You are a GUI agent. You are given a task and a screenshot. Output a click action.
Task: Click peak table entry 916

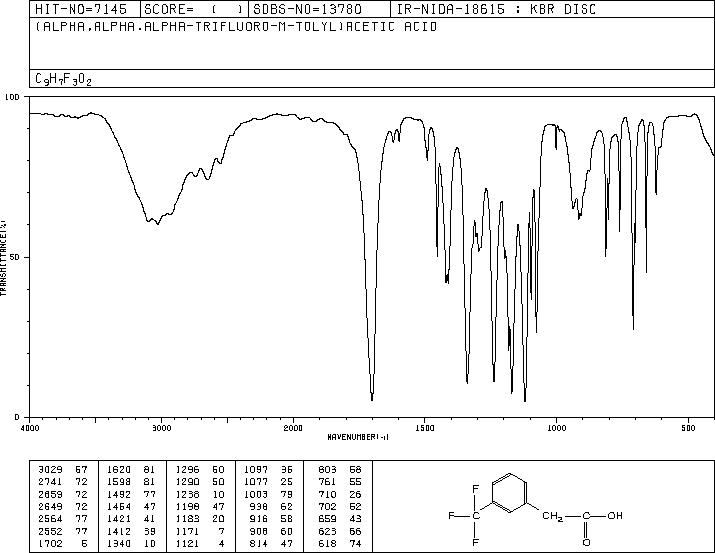[259, 519]
